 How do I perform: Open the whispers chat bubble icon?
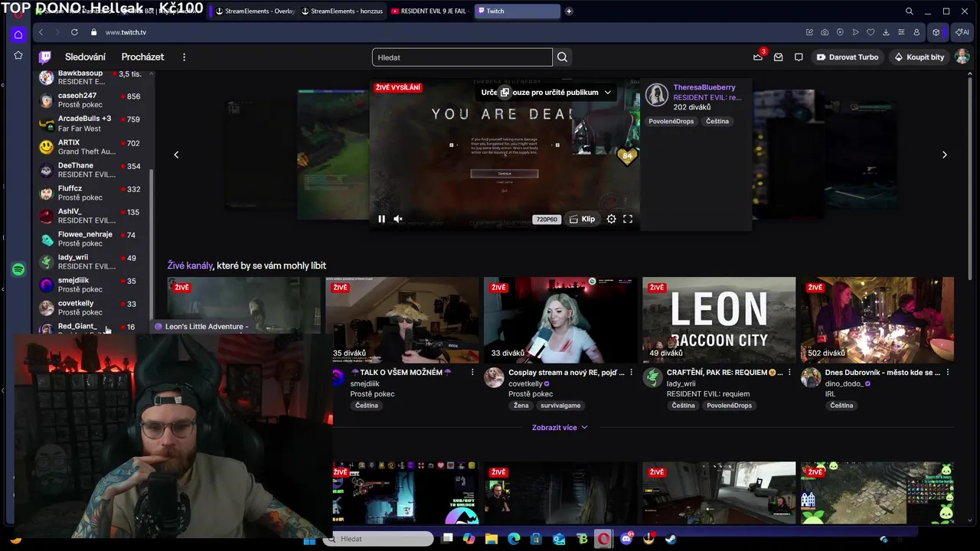click(799, 57)
